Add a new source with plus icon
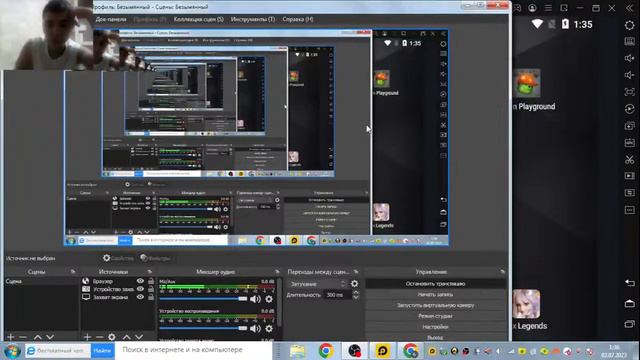The width and height of the screenshot is (640, 360). click(87, 337)
